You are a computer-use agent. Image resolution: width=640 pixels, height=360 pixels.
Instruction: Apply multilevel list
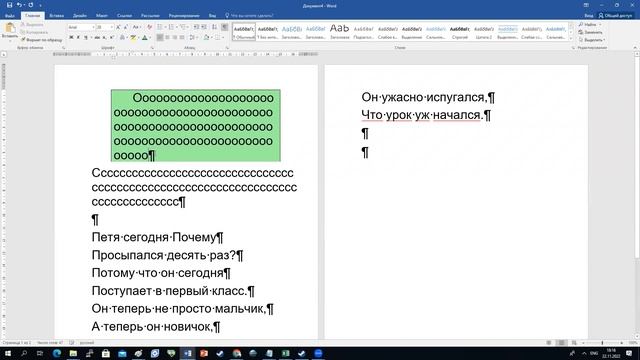pyautogui.click(x=184, y=27)
